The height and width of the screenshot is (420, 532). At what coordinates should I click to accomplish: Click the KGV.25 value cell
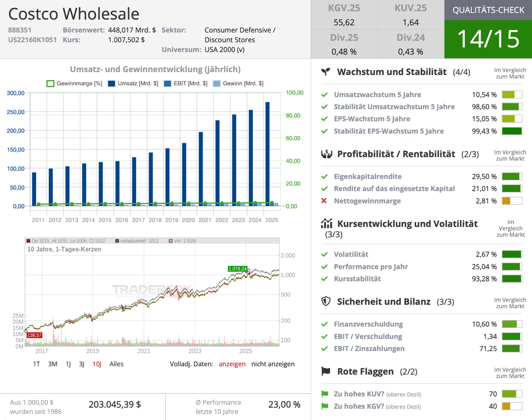click(344, 15)
